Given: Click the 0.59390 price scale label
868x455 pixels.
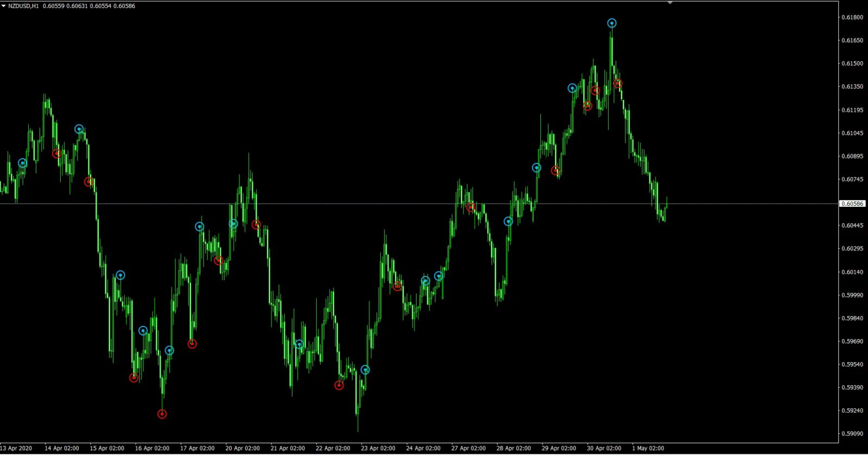Looking at the screenshot, I should click(852, 387).
